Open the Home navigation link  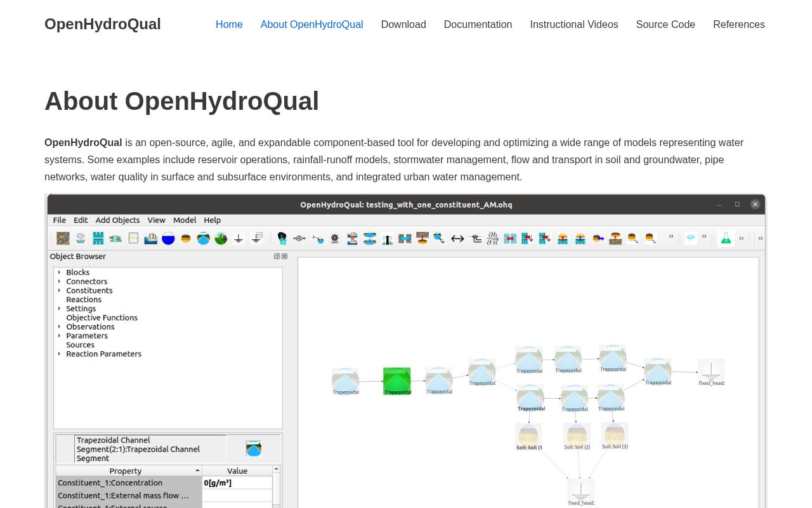pos(229,24)
